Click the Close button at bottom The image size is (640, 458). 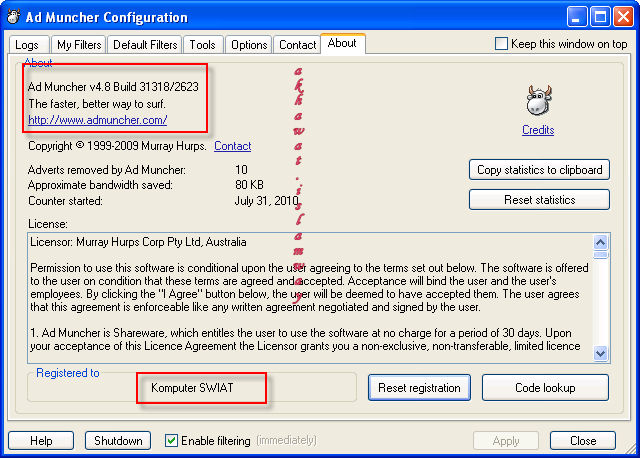582,440
